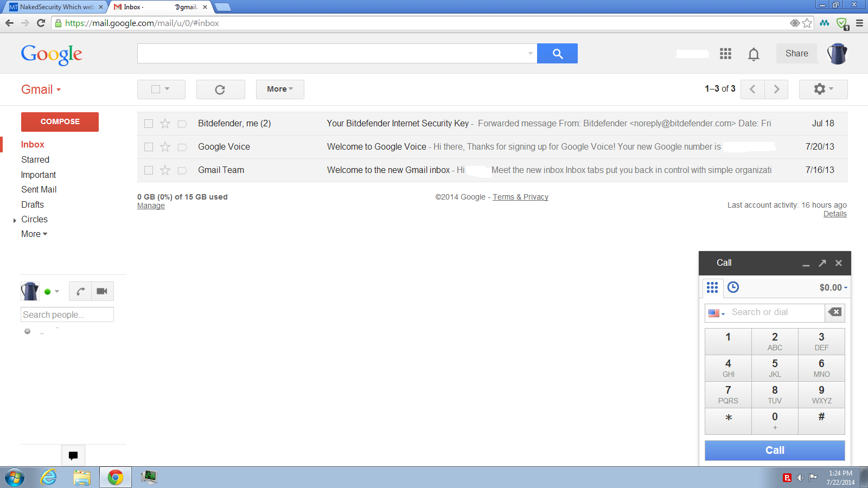Open the Chrome menu hamburger icon
The height and width of the screenshot is (488, 868).
(859, 23)
